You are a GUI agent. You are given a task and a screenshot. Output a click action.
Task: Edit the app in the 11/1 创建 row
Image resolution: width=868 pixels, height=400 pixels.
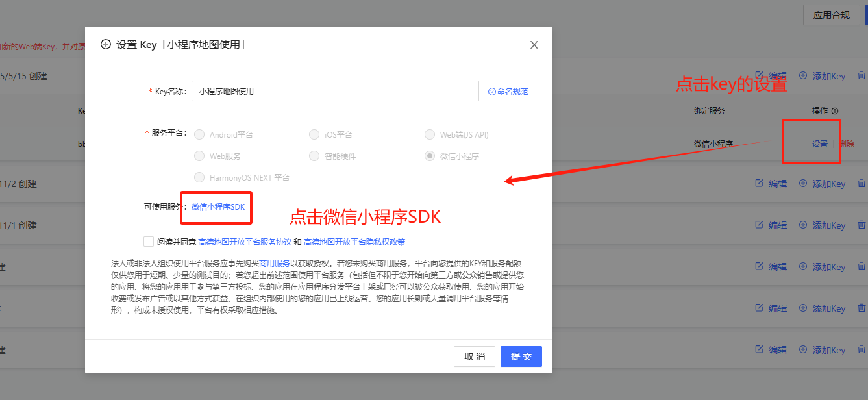tap(771, 225)
